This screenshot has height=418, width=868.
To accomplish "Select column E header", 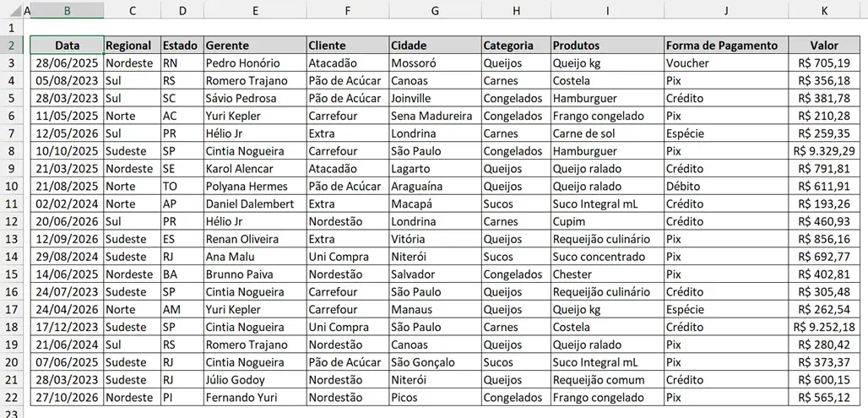I will (x=255, y=10).
